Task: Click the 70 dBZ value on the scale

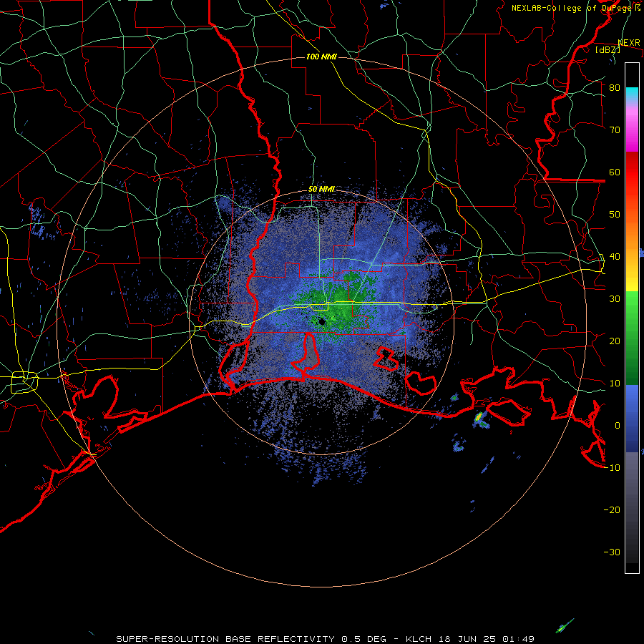Action: tap(615, 130)
